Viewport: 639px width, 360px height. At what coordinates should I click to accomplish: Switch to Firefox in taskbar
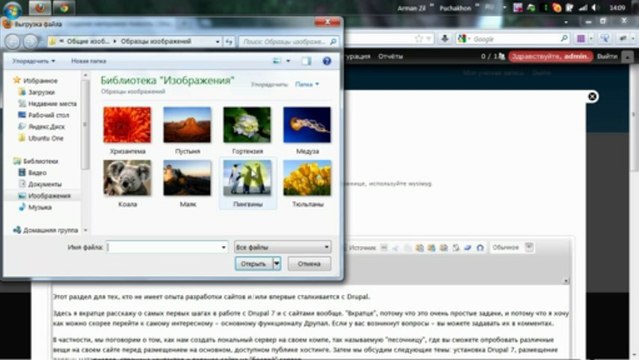(x=40, y=8)
